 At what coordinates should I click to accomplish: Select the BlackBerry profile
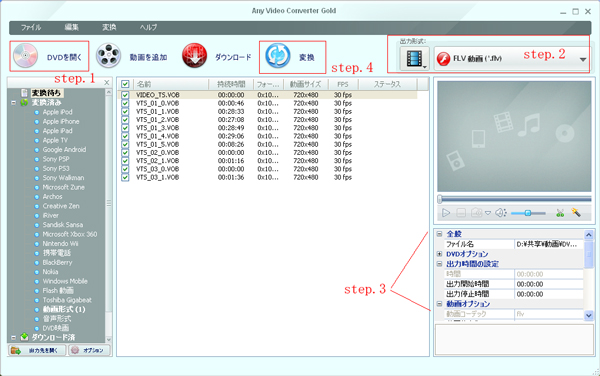(x=57, y=262)
